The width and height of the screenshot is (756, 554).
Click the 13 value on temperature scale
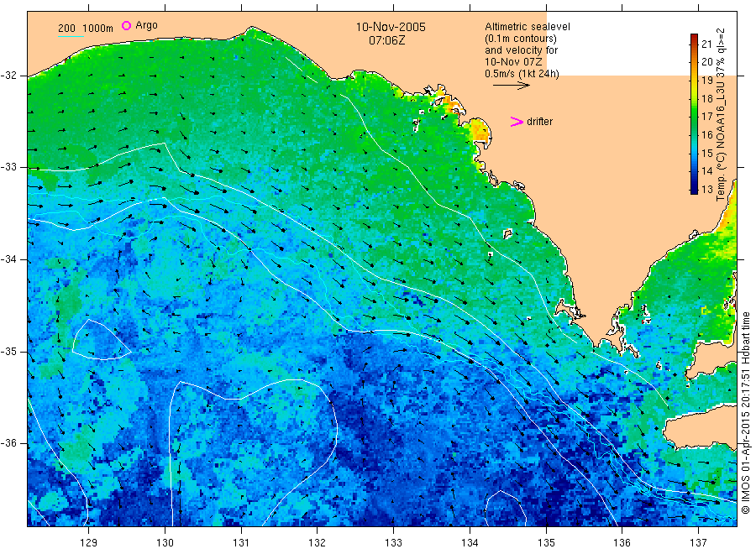click(706, 190)
